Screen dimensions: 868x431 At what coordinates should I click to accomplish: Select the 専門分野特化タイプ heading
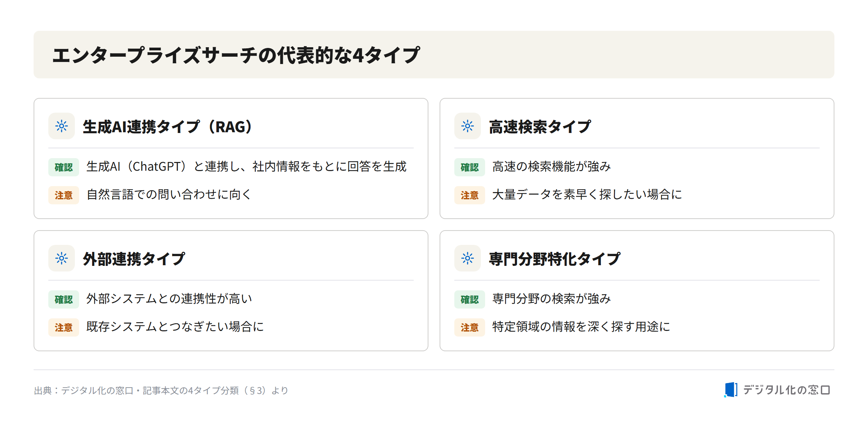point(555,259)
